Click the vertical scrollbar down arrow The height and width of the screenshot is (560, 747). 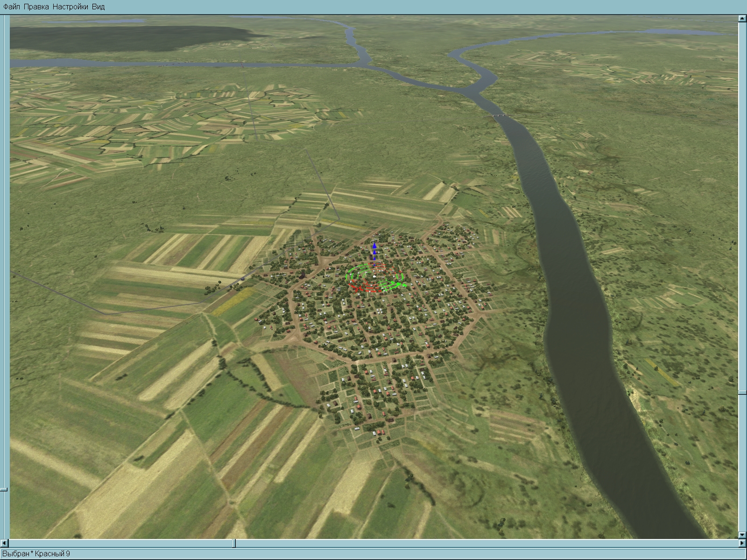[x=742, y=535]
